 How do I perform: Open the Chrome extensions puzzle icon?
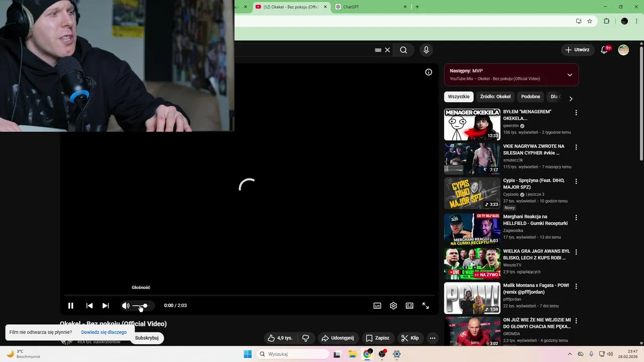[606, 21]
